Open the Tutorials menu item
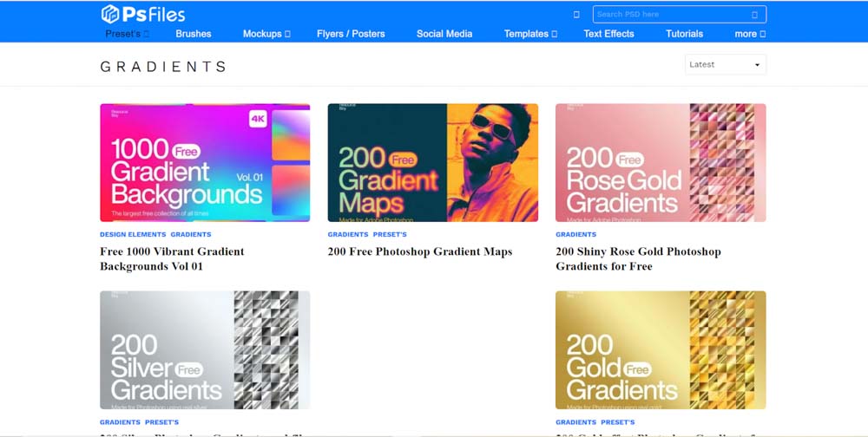Image resolution: width=868 pixels, height=437 pixels. tap(684, 34)
